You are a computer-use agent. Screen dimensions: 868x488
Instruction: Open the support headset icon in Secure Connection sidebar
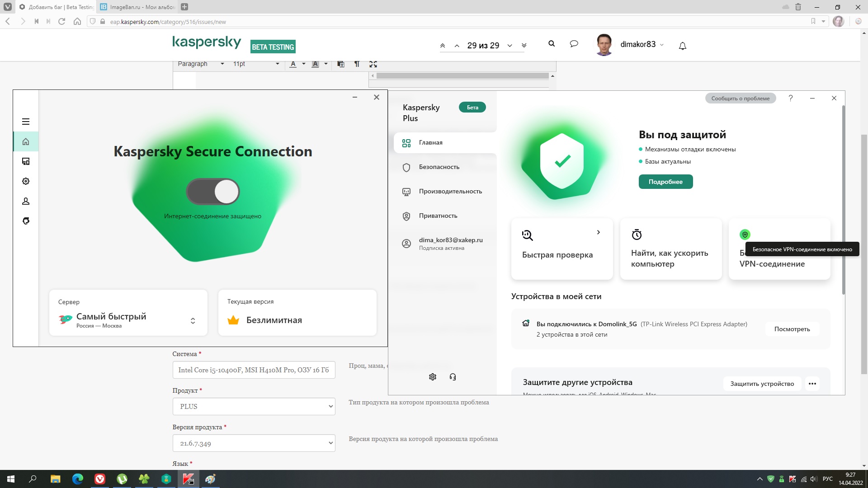pos(26,221)
